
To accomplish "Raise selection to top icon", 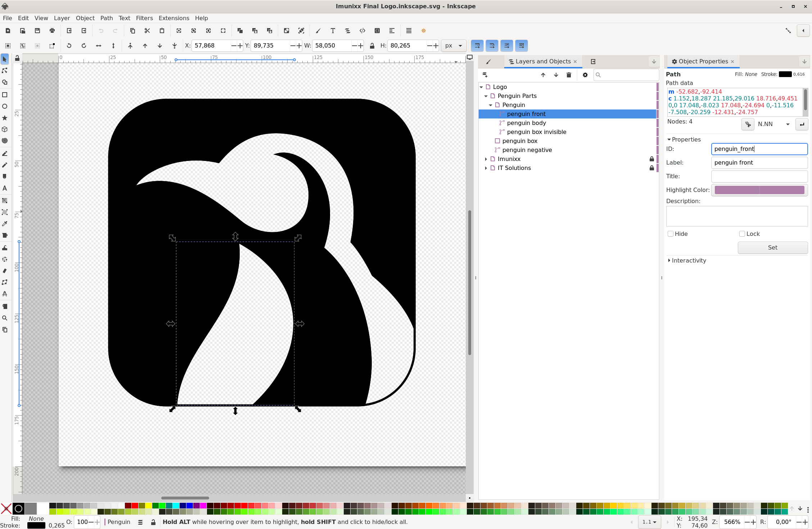I will 130,46.
